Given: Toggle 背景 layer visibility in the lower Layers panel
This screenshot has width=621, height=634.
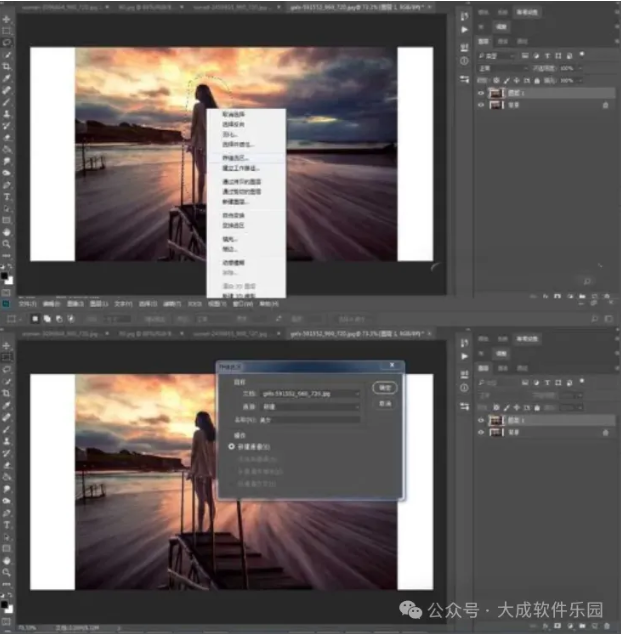Looking at the screenshot, I should click(482, 433).
